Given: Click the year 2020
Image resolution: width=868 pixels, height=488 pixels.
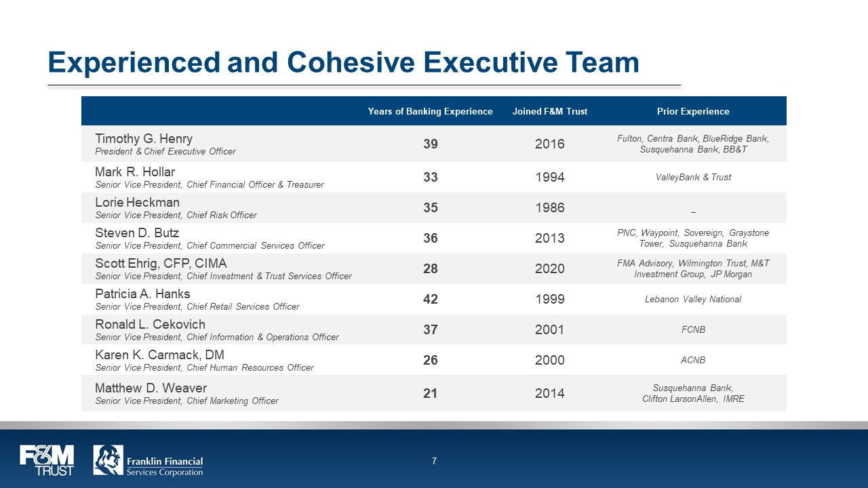Looking at the screenshot, I should (549, 268).
